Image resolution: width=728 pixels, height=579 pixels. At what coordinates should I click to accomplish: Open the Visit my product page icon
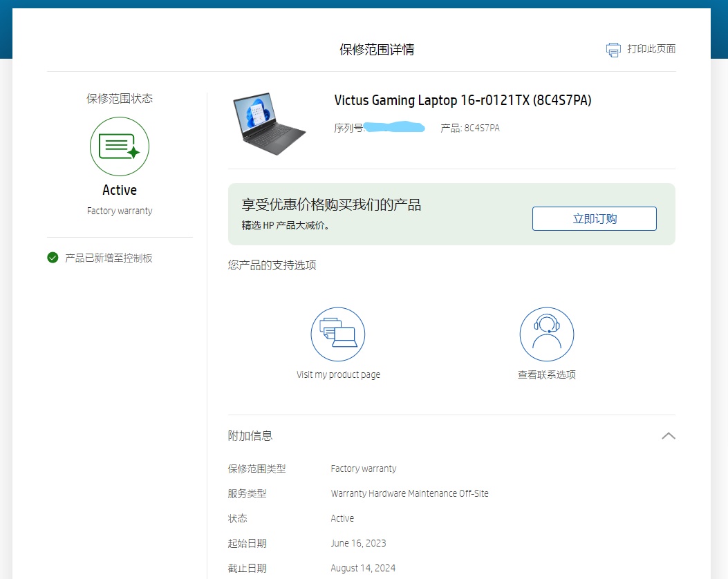coord(338,334)
